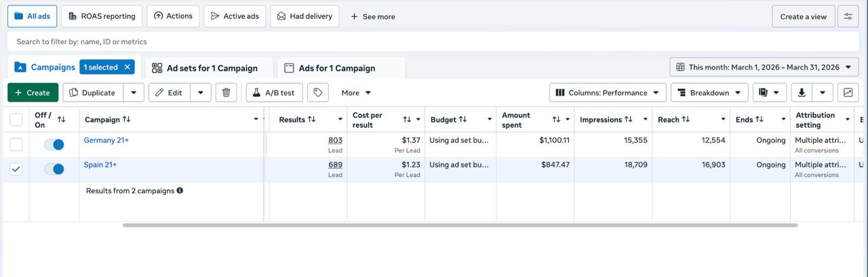Open the charts view icon
This screenshot has height=277, width=868.
click(848, 93)
